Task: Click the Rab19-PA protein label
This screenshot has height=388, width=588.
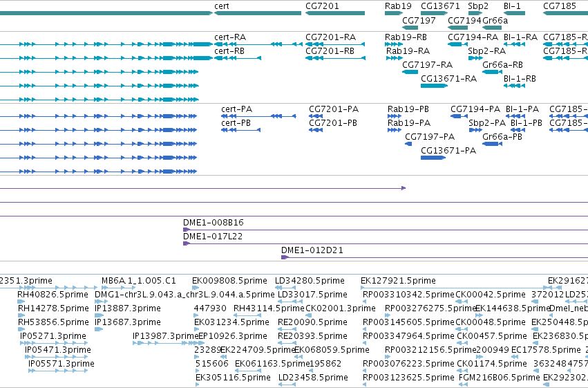Action: pos(409,123)
